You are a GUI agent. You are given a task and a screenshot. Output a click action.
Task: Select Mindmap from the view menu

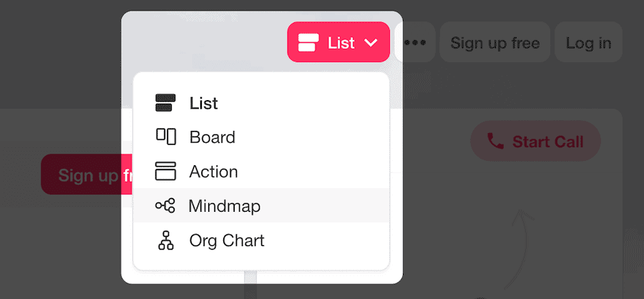tap(224, 206)
